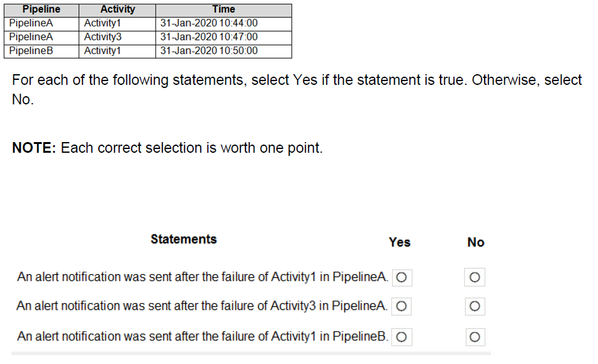
Task: Mark No for Activity1 in PipelineB statement
Action: pos(475,337)
